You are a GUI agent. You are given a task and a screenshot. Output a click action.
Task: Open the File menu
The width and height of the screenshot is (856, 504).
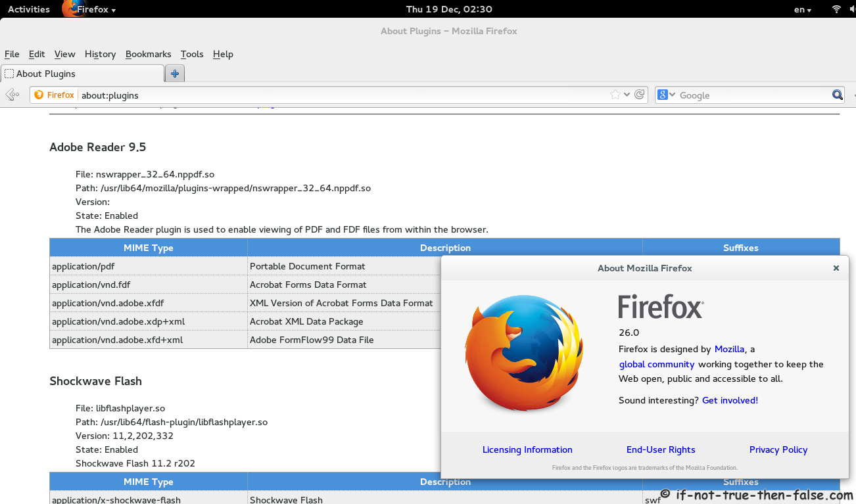coord(12,54)
